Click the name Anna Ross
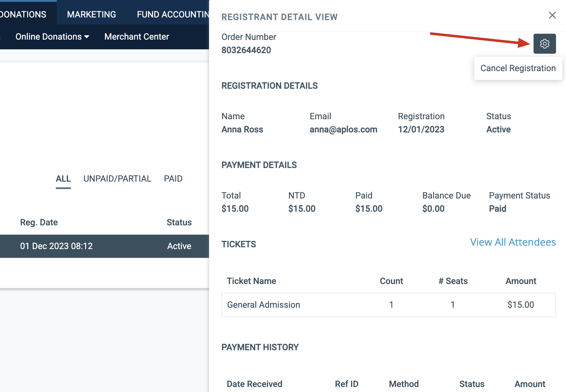Image resolution: width=566 pixels, height=392 pixels. point(242,130)
